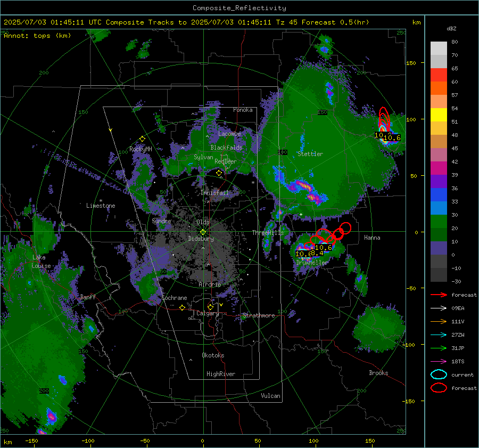The image size is (479, 448).
Task: Click the Hanna city label
Action: pyautogui.click(x=372, y=238)
